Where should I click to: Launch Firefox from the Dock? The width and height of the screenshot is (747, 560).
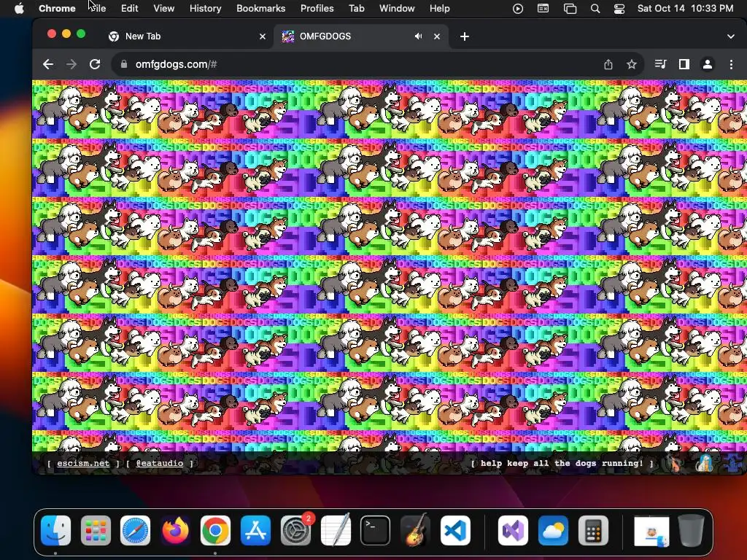coord(175,531)
